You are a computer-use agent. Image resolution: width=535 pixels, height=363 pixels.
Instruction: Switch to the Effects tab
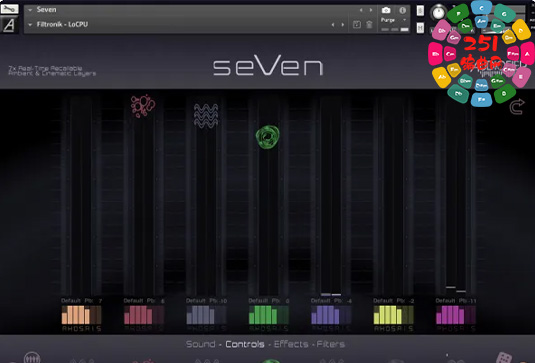click(x=291, y=344)
